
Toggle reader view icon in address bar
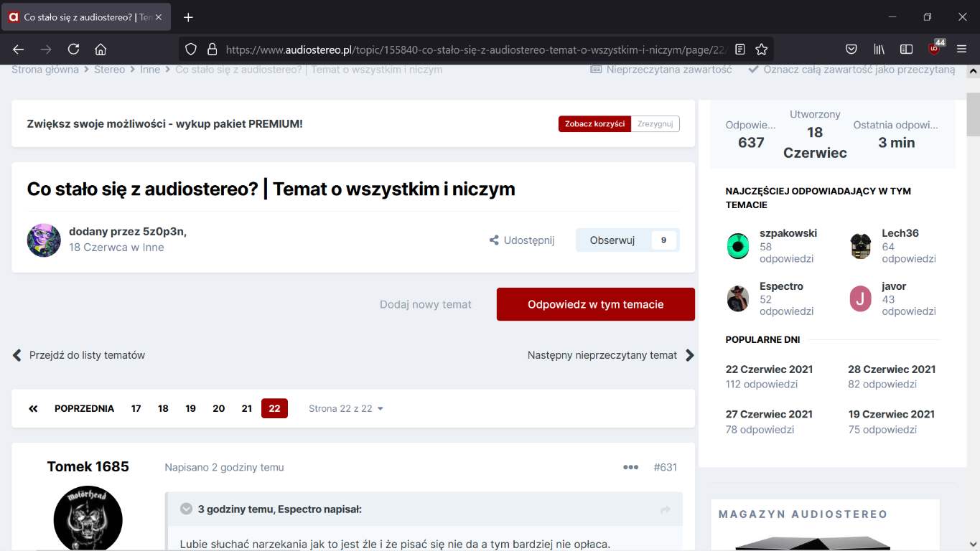740,50
